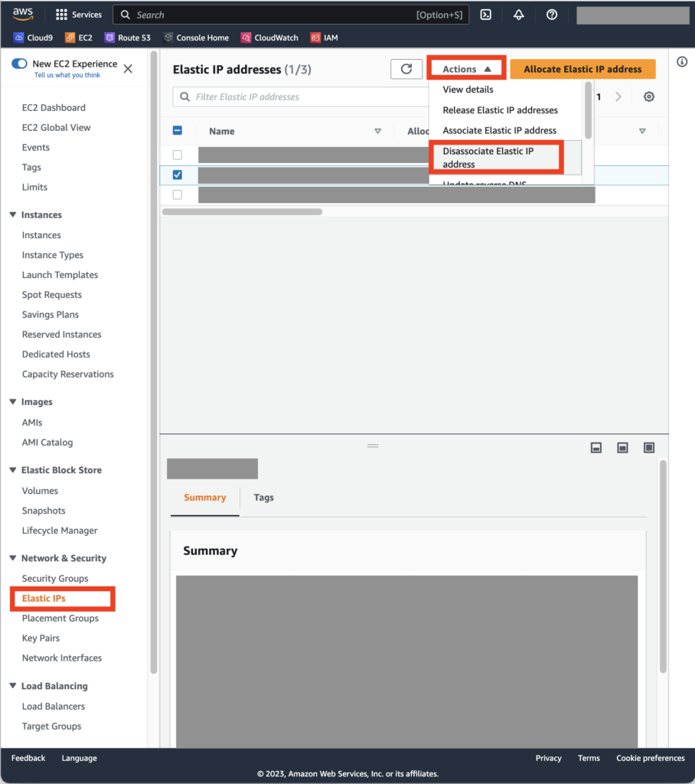Open the info panel icon
The height and width of the screenshot is (784, 695).
[x=682, y=61]
